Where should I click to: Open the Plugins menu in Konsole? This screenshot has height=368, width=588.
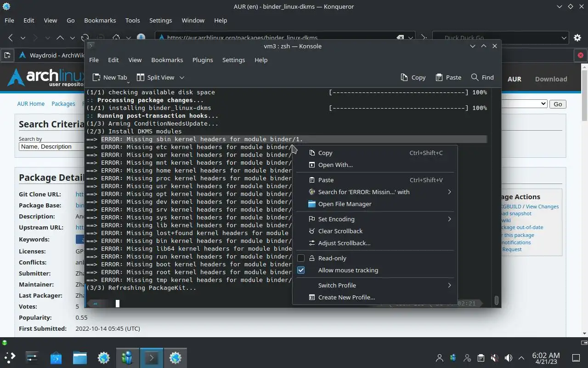(x=203, y=60)
